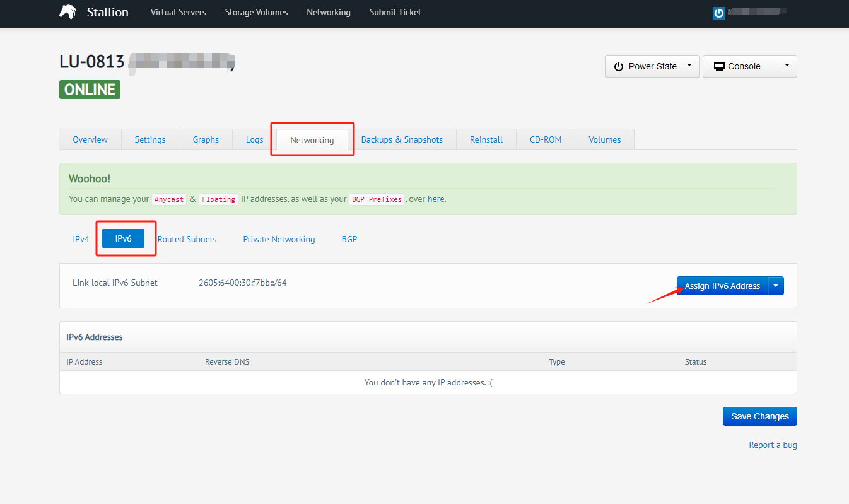Click the Save Changes button
This screenshot has width=849, height=504.
tap(759, 416)
